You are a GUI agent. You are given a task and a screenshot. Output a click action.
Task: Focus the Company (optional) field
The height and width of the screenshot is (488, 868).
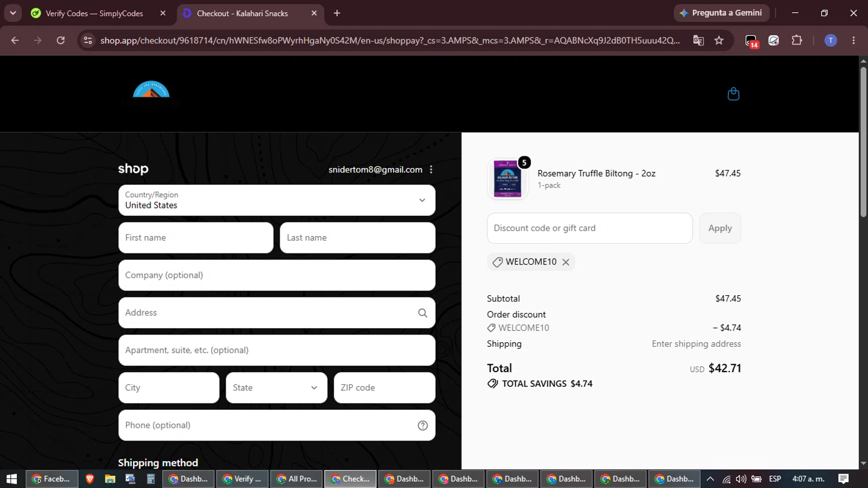pos(277,275)
